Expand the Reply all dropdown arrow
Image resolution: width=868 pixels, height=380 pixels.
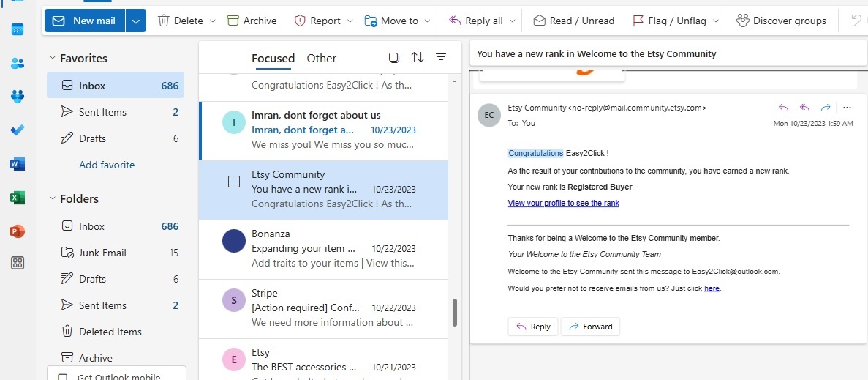tap(512, 21)
